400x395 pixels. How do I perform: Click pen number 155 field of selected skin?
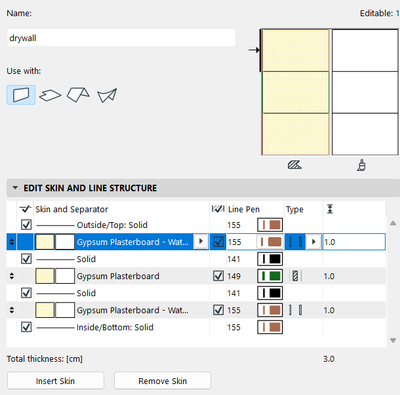(241, 242)
